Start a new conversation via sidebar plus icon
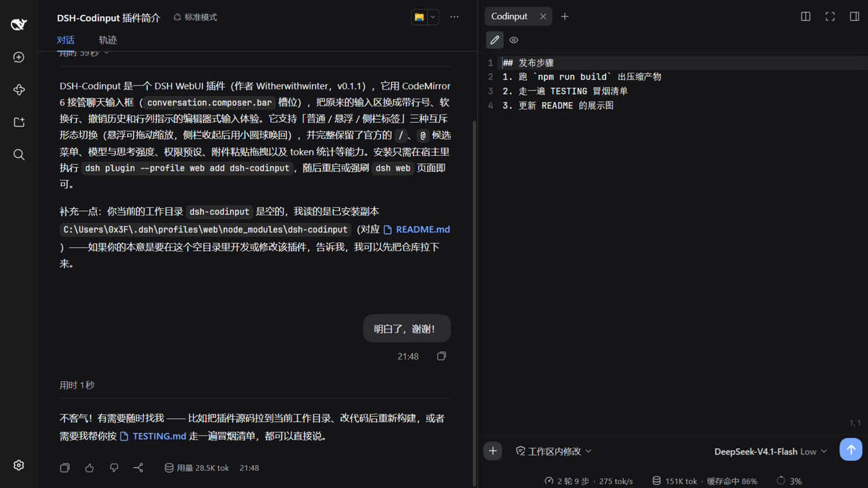Screen dimensions: 868x488 click(x=19, y=58)
